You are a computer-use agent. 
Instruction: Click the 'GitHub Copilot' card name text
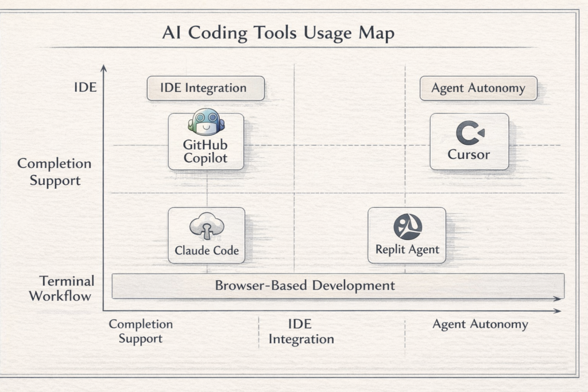206,152
